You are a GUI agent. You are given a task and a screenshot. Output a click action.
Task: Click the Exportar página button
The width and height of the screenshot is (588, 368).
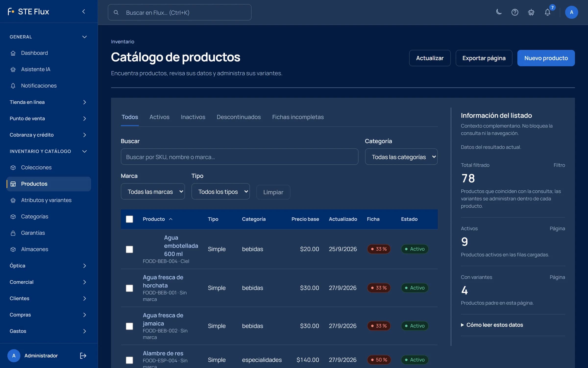[484, 58]
